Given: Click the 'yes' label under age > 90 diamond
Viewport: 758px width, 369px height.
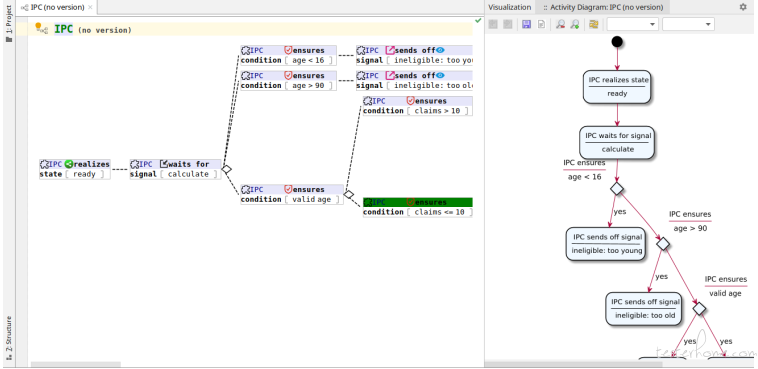Looking at the screenshot, I should pyautogui.click(x=661, y=276).
